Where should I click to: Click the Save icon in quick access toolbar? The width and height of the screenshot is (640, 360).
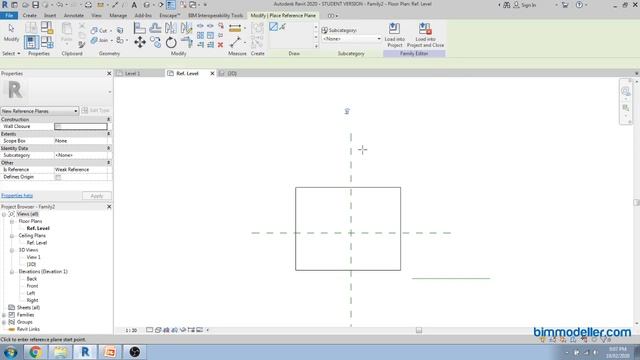click(36, 5)
